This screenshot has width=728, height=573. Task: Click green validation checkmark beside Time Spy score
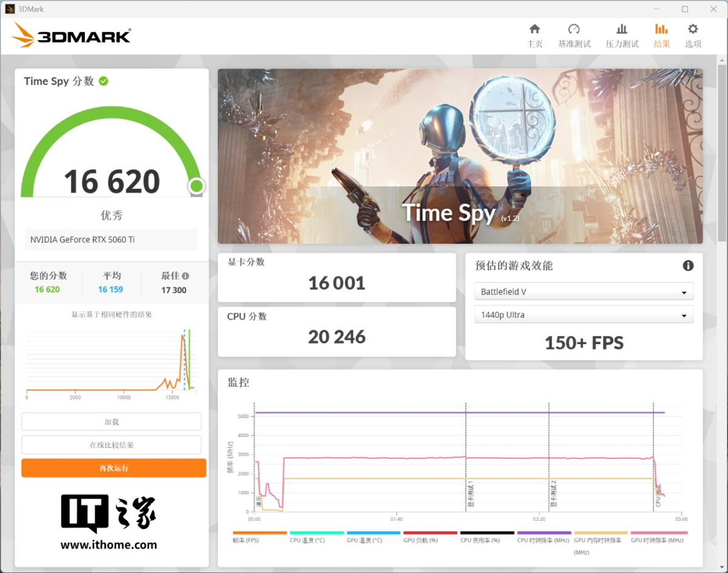104,81
